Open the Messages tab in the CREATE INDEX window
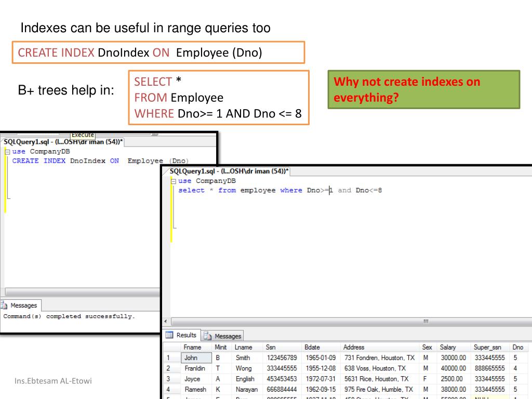The width and height of the screenshot is (532, 399). pos(21,305)
